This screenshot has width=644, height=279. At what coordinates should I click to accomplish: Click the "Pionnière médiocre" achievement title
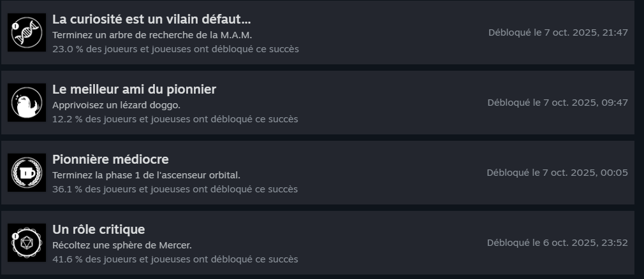(110, 159)
